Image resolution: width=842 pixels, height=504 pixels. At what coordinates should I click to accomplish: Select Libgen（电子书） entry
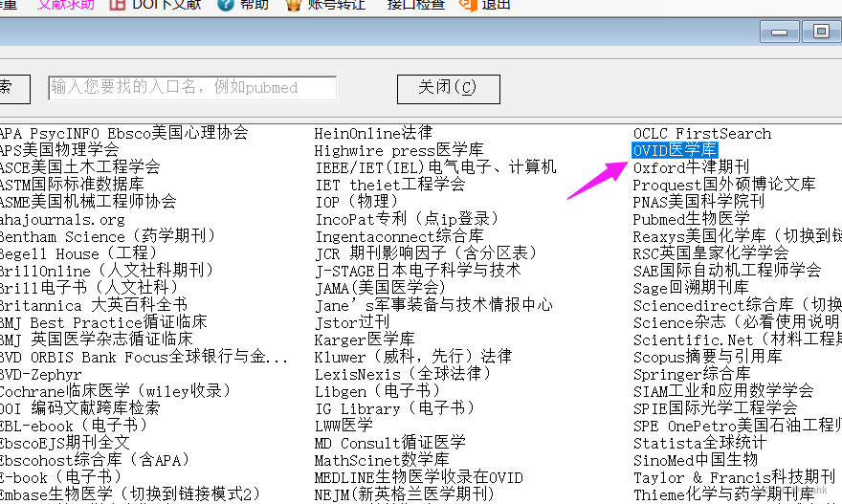(x=378, y=391)
